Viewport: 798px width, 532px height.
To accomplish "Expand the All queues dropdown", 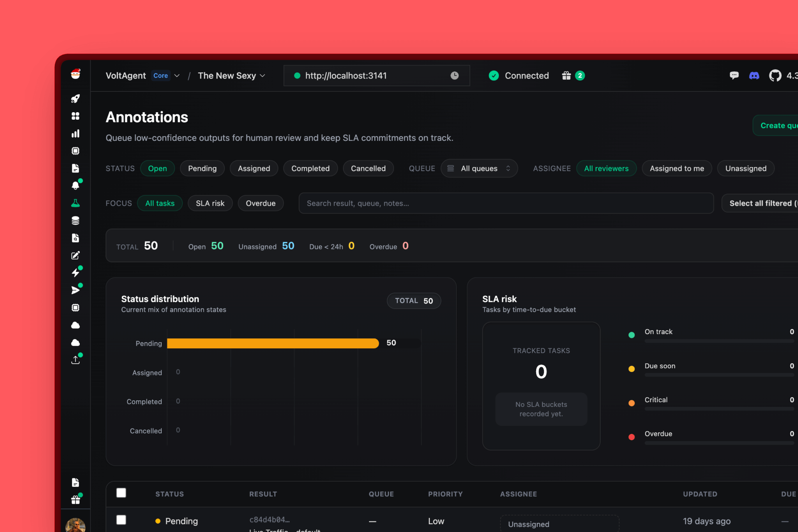I will [479, 168].
